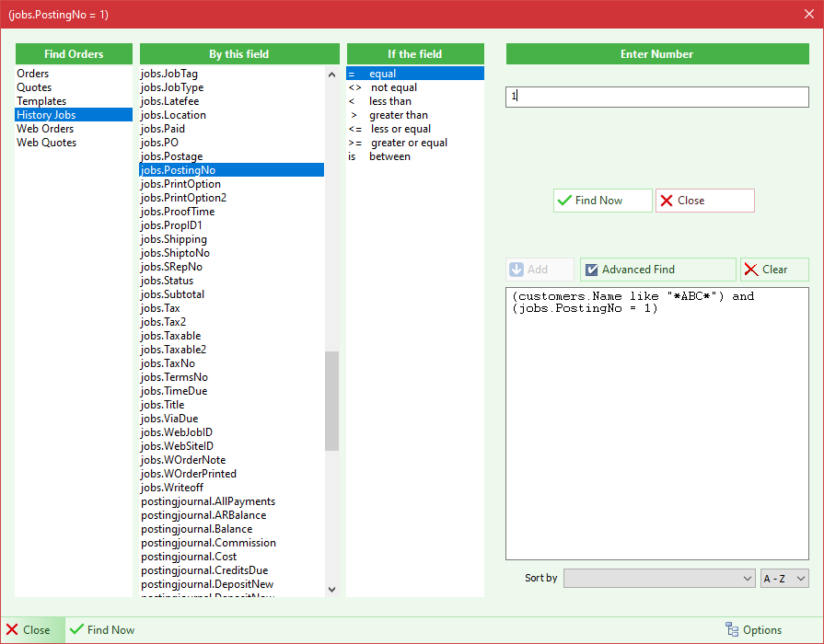Click the bottom Find Now checkmark icon
Image resolution: width=824 pixels, height=644 pixels.
76,629
